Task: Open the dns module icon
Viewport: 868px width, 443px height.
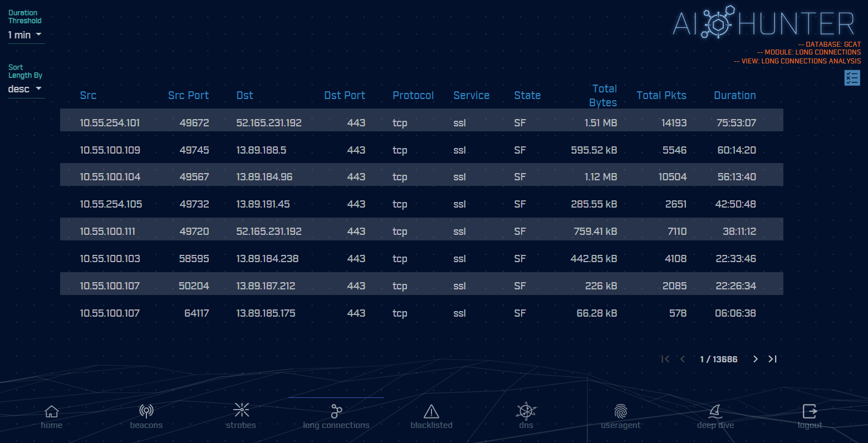Action: pyautogui.click(x=526, y=412)
